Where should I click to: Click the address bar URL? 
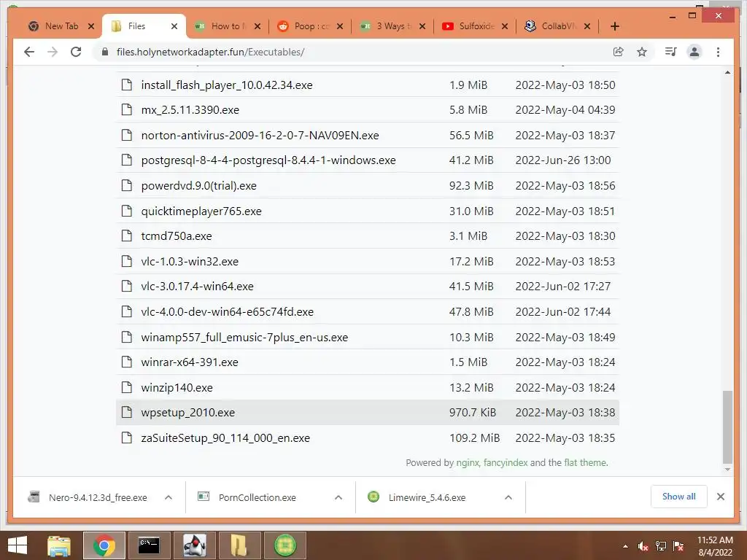click(x=210, y=52)
